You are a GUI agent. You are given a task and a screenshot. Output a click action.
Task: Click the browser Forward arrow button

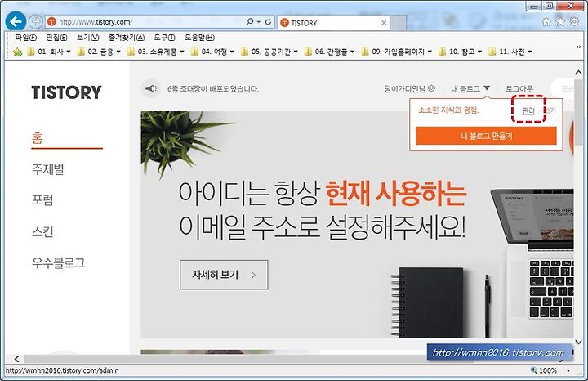pos(35,22)
